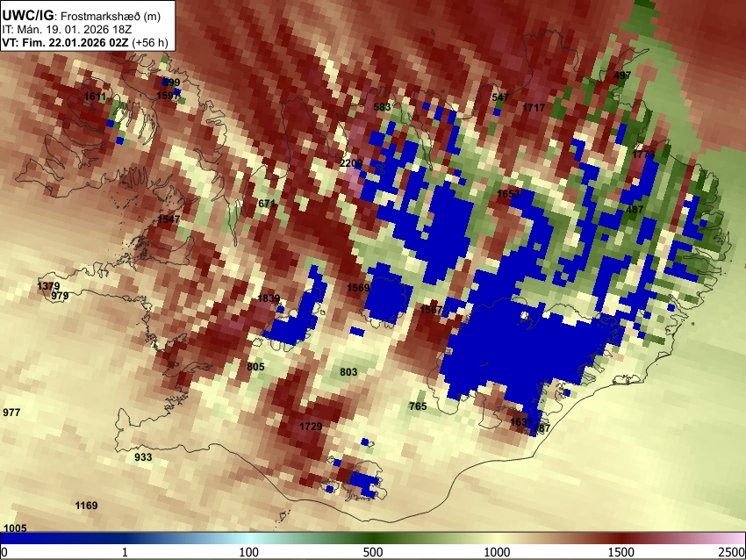Click the map value 583
This screenshot has height=560, width=746.
(x=382, y=107)
